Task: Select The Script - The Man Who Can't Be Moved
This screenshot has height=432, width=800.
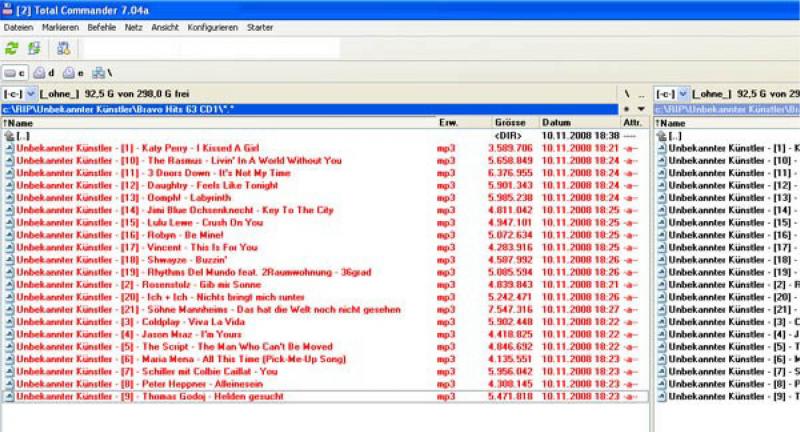Action: coord(326,347)
